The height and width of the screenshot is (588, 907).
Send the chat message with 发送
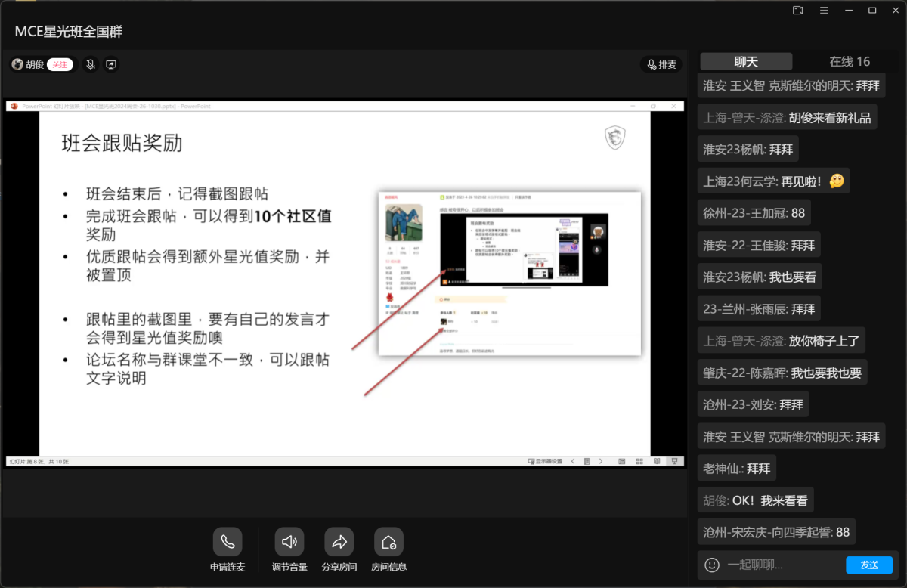[x=869, y=565]
